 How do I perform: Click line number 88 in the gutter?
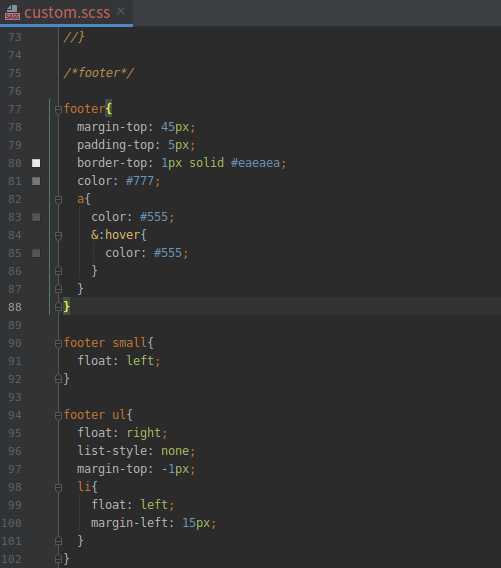15,307
